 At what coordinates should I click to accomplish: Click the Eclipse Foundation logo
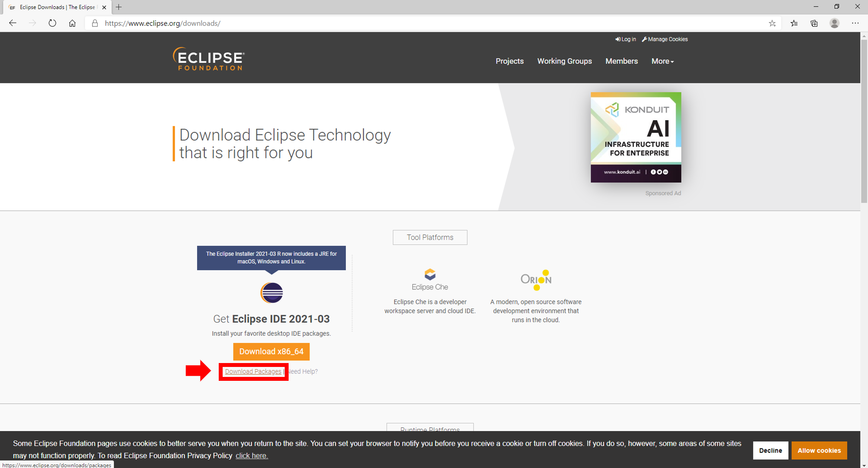[209, 59]
